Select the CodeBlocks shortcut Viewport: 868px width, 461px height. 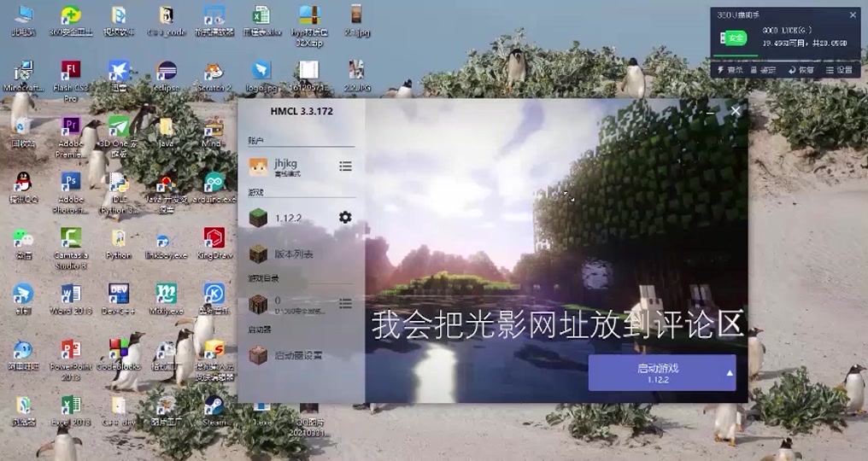click(119, 355)
